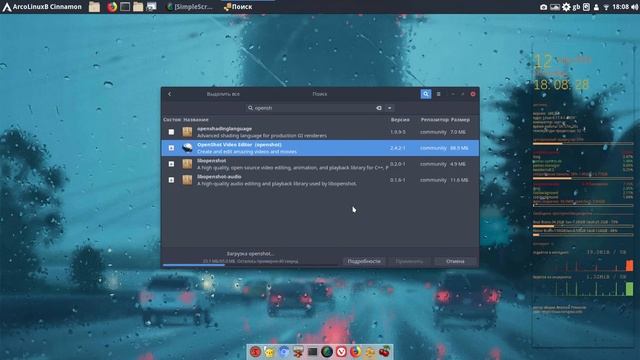Viewport: 640px width, 360px height.
Task: Click inside the search field containing 'opensh'
Action: tap(314, 108)
